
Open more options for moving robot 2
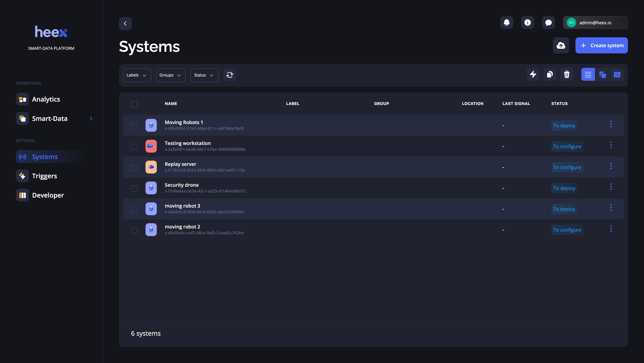point(611,229)
